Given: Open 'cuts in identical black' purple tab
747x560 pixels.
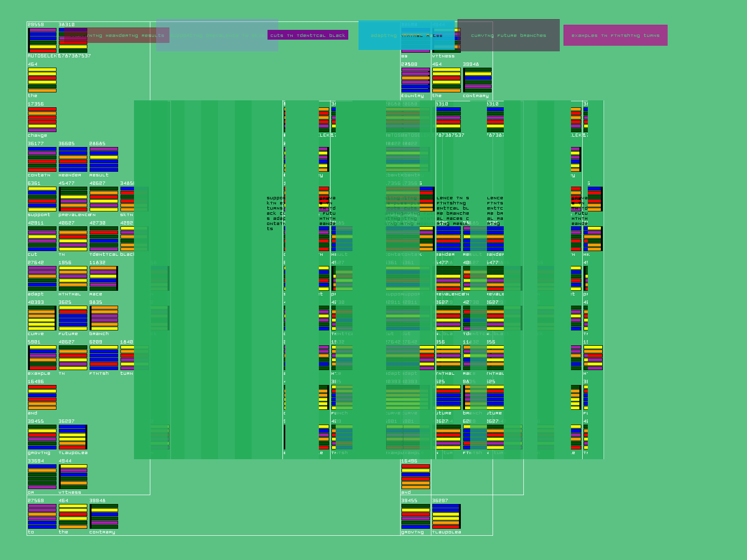Looking at the screenshot, I should click(308, 35).
